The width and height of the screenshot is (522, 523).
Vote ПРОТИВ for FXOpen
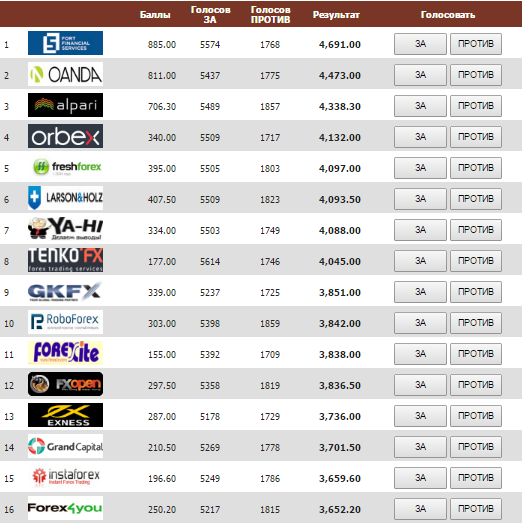pos(476,385)
